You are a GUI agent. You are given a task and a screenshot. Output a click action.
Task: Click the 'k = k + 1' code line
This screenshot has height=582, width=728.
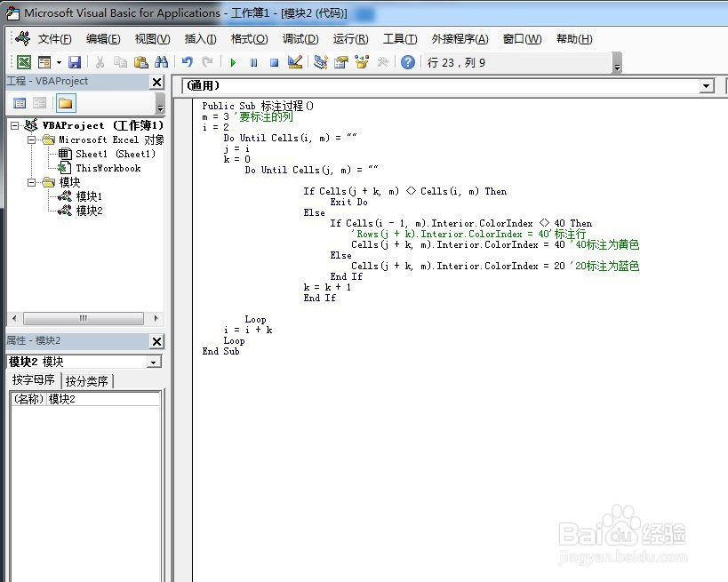(x=327, y=287)
